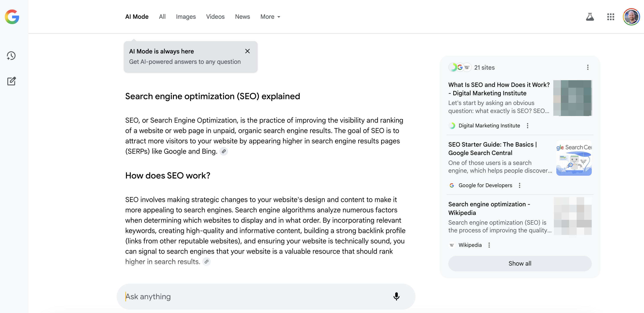The width and height of the screenshot is (644, 313).
Task: Click the Digital Marketing Institute favicon
Action: click(452, 125)
